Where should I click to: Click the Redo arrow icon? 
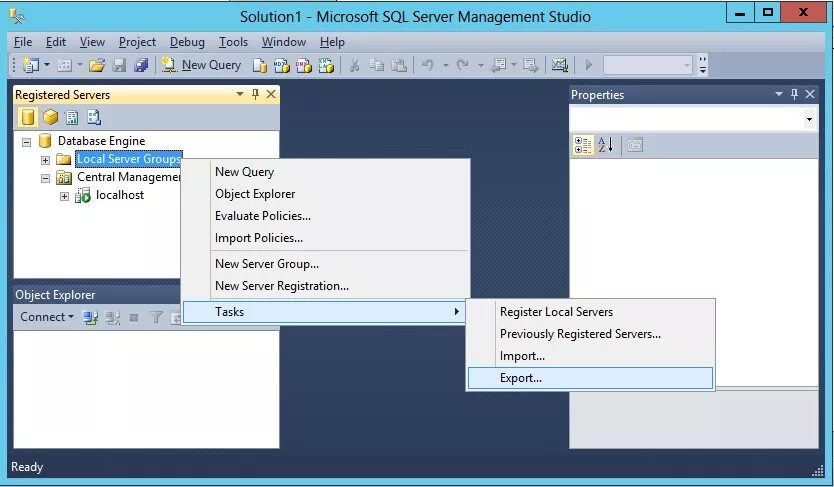[463, 65]
